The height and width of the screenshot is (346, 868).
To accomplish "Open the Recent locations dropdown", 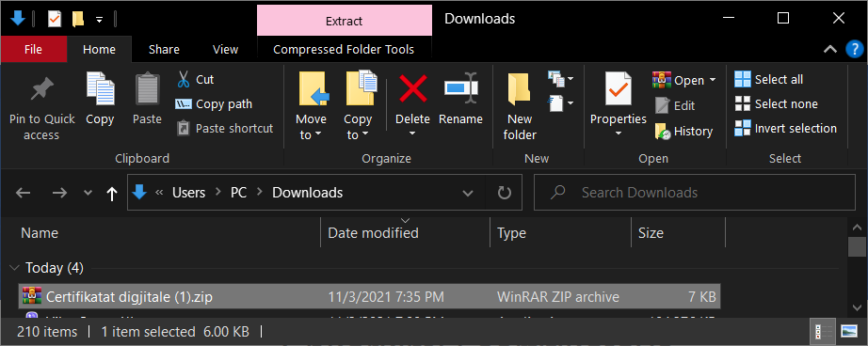I will click(88, 193).
